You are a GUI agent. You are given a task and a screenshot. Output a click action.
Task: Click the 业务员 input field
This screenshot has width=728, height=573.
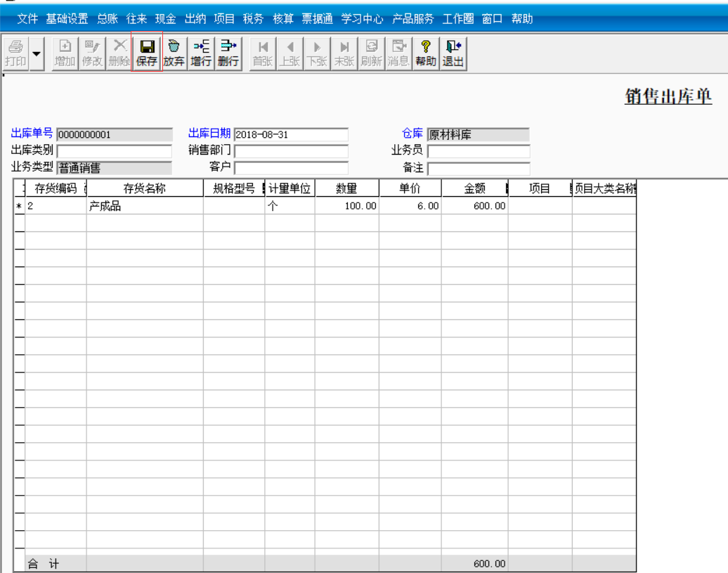[478, 151]
